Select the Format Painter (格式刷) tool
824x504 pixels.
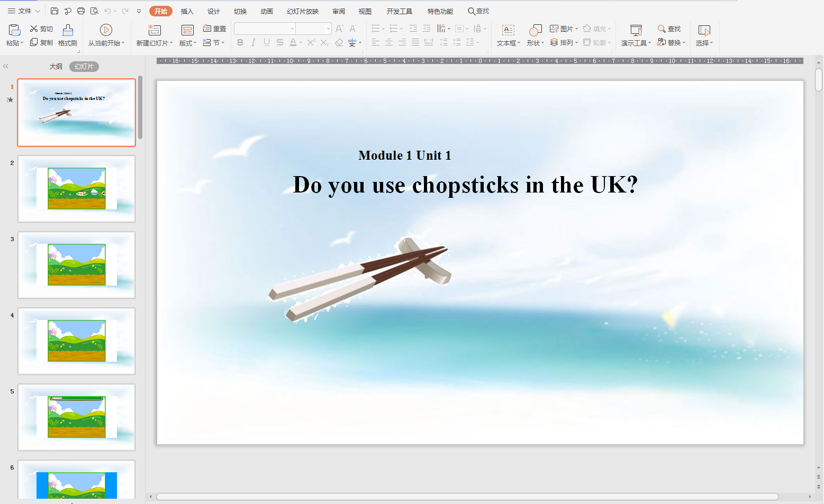pos(68,35)
